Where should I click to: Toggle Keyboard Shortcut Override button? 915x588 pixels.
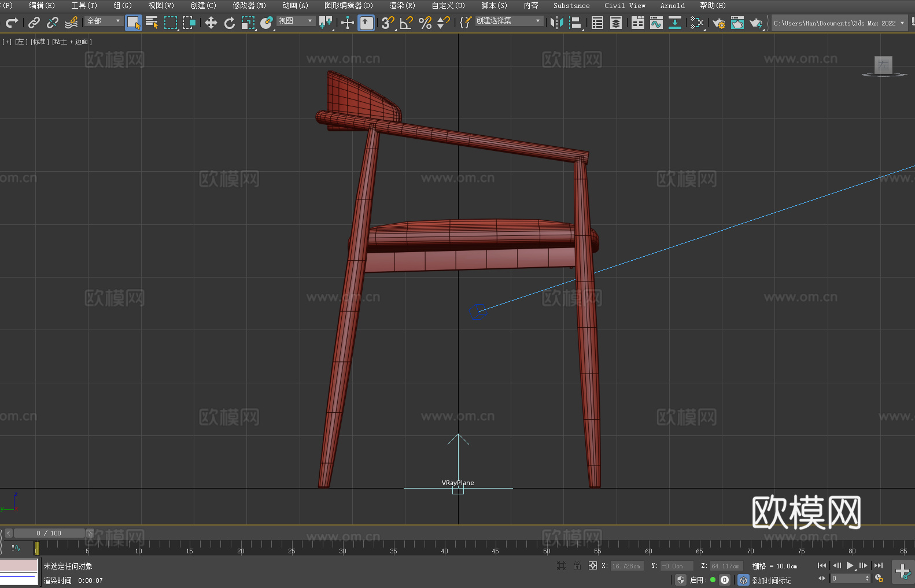click(366, 23)
